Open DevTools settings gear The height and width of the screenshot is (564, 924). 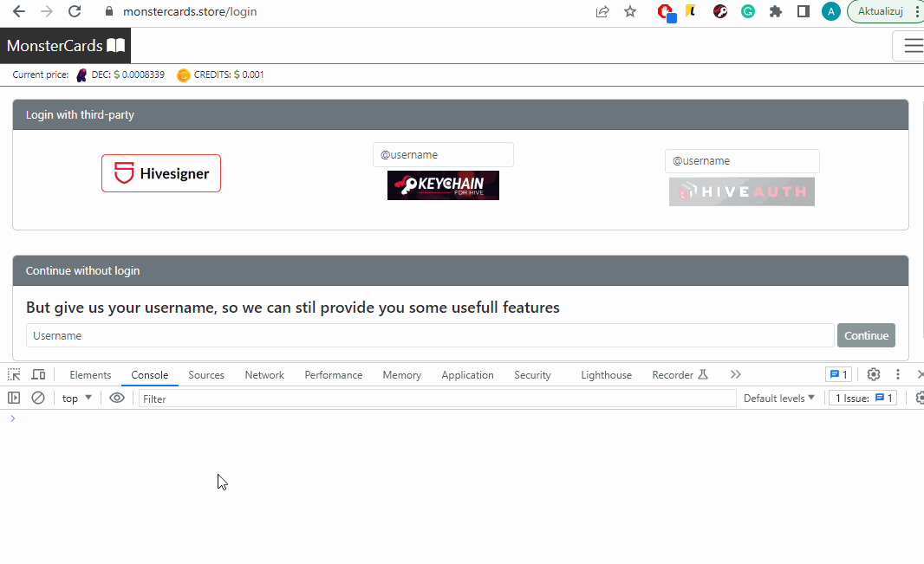pyautogui.click(x=874, y=374)
